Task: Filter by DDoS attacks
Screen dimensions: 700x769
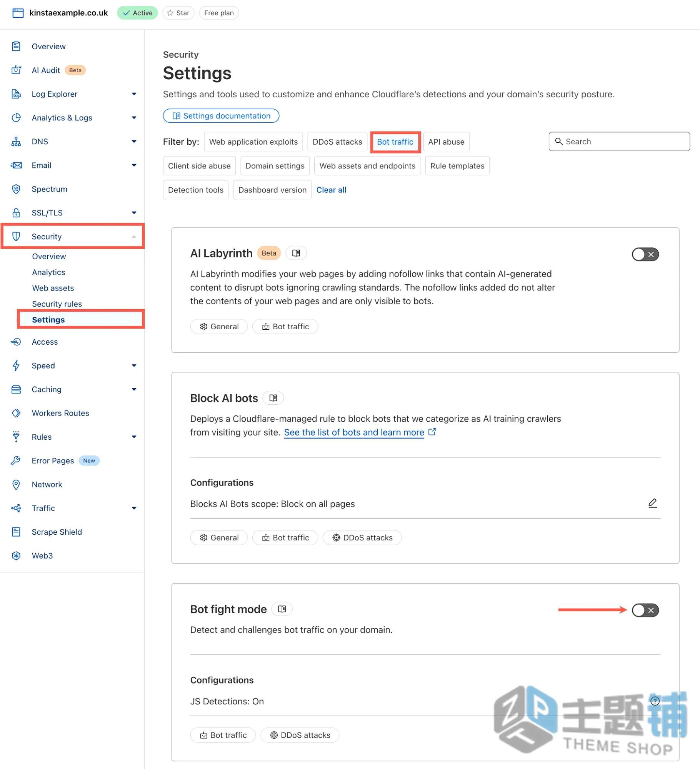Action: tap(338, 142)
